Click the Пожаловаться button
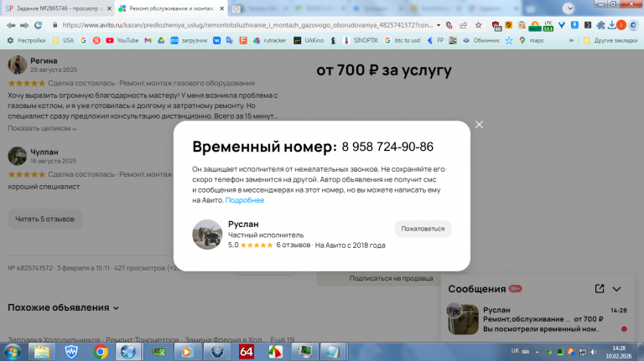644x361 pixels. coord(423,229)
